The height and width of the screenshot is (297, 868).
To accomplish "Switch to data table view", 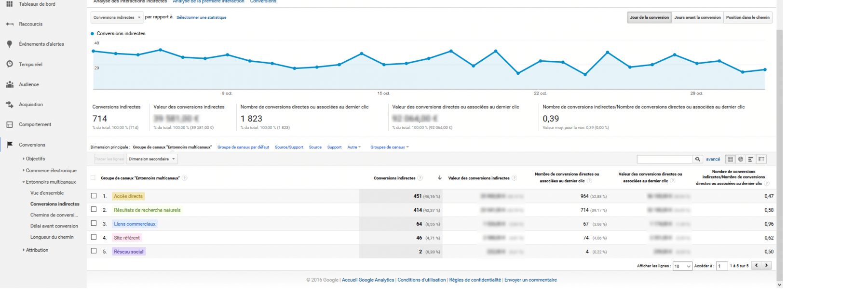I will (730, 159).
